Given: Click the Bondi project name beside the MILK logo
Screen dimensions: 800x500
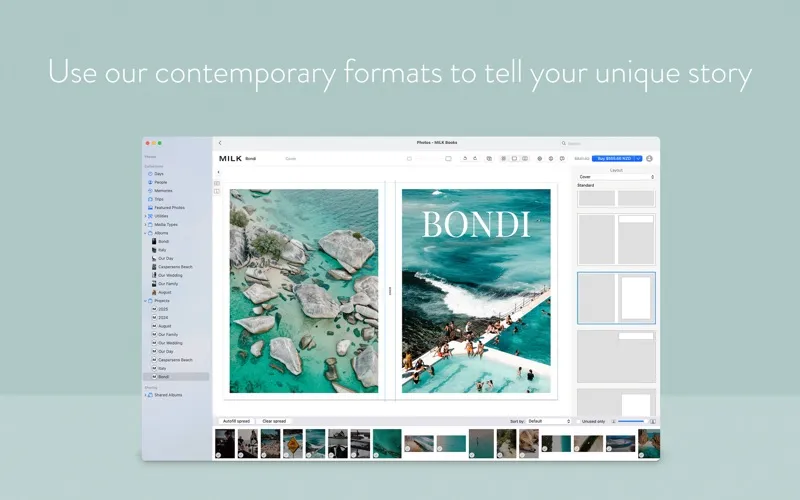Looking at the screenshot, I should pyautogui.click(x=251, y=159).
